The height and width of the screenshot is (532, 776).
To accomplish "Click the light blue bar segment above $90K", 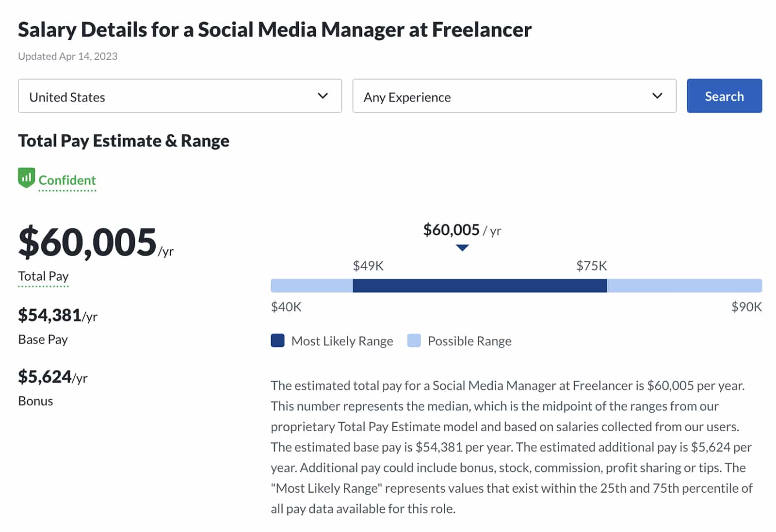I will coord(684,286).
